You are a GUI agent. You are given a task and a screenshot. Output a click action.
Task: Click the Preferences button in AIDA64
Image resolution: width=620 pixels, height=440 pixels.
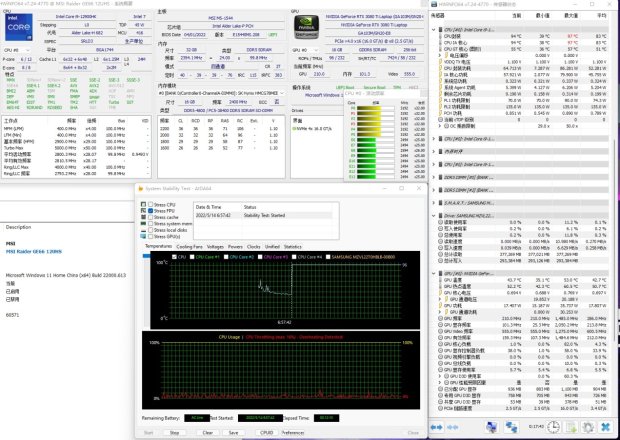293,433
